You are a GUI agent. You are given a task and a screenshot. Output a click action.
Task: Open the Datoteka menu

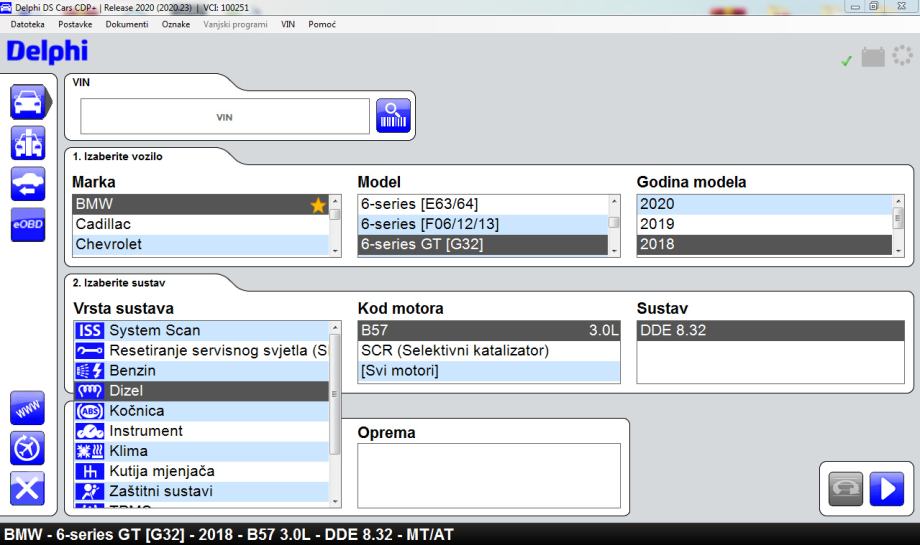click(x=28, y=24)
